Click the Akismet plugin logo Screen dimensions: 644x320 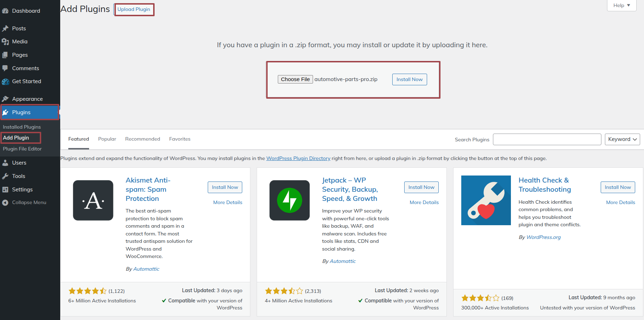point(93,200)
